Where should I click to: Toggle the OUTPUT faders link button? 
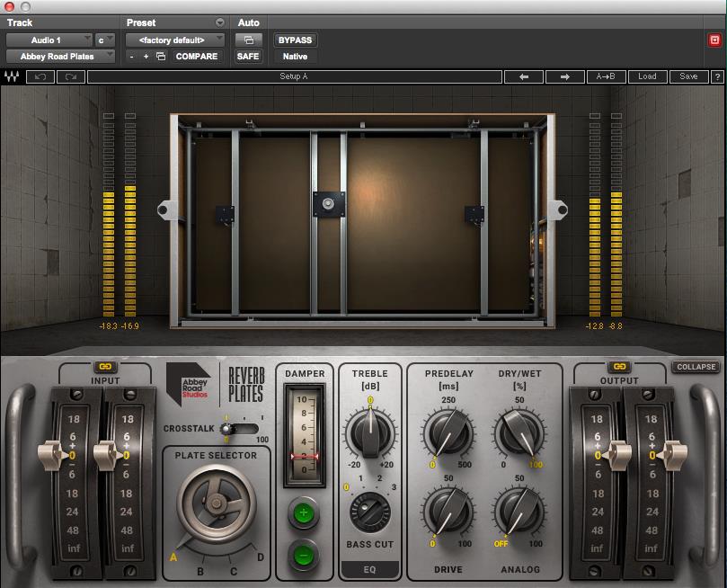click(619, 366)
